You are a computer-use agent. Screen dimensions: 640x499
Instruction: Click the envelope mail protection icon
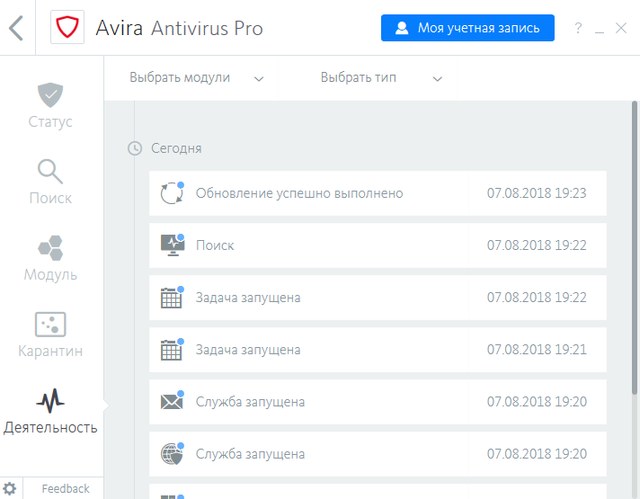tap(172, 401)
